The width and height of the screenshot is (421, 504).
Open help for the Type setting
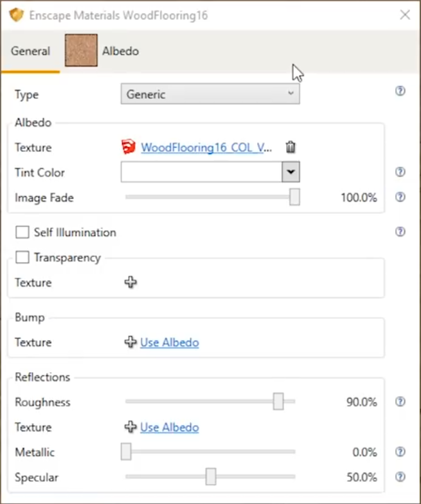pos(400,91)
